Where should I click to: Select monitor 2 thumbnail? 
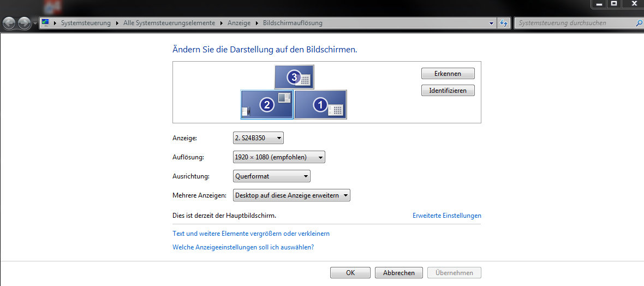[x=267, y=104]
